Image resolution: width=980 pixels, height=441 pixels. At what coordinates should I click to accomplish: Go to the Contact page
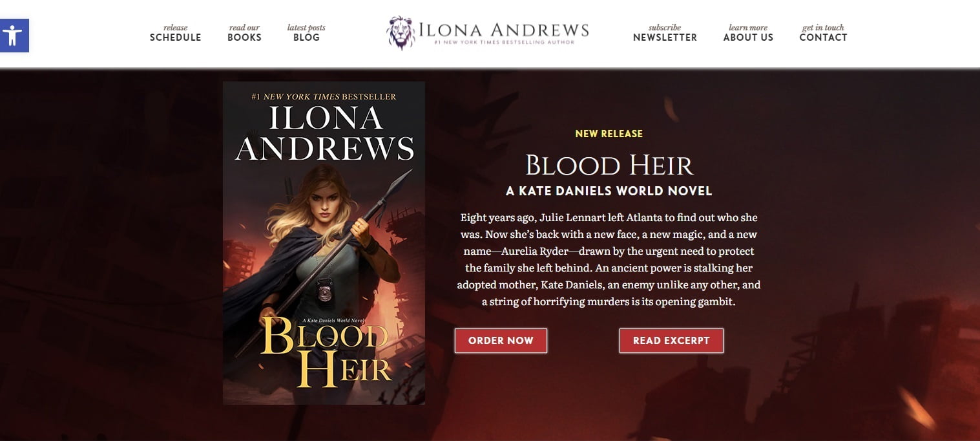click(823, 33)
